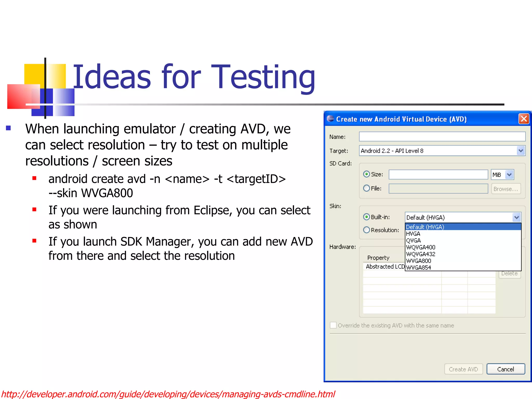Click the Create AVD button

click(463, 369)
